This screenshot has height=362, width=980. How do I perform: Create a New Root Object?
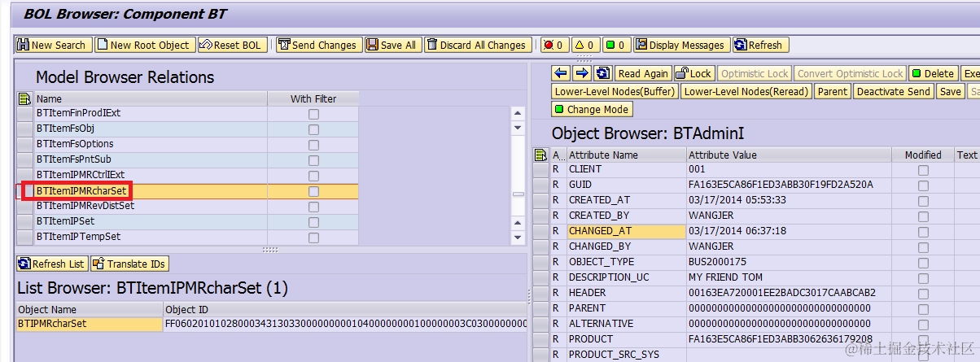click(145, 45)
